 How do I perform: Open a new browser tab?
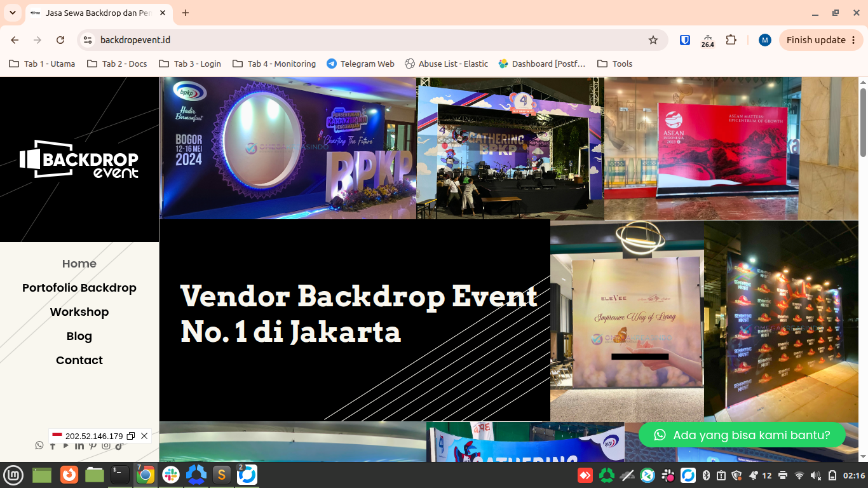pos(186,13)
